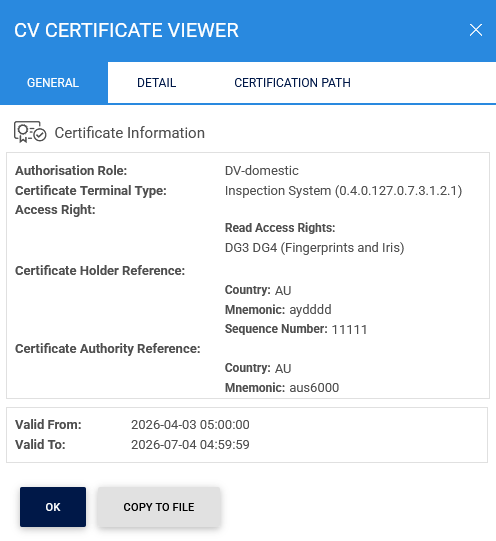Click the Read Access Rights label
Image resolution: width=496 pixels, height=541 pixels.
coord(280,228)
